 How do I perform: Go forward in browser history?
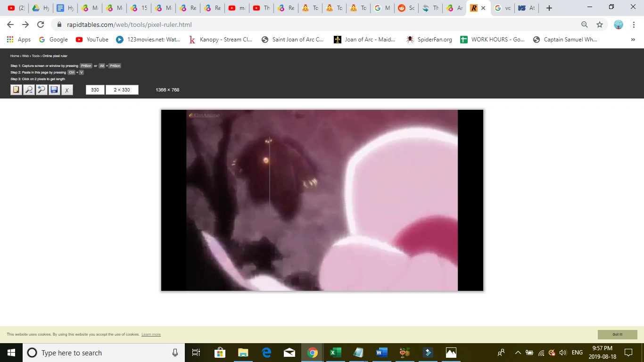25,25
